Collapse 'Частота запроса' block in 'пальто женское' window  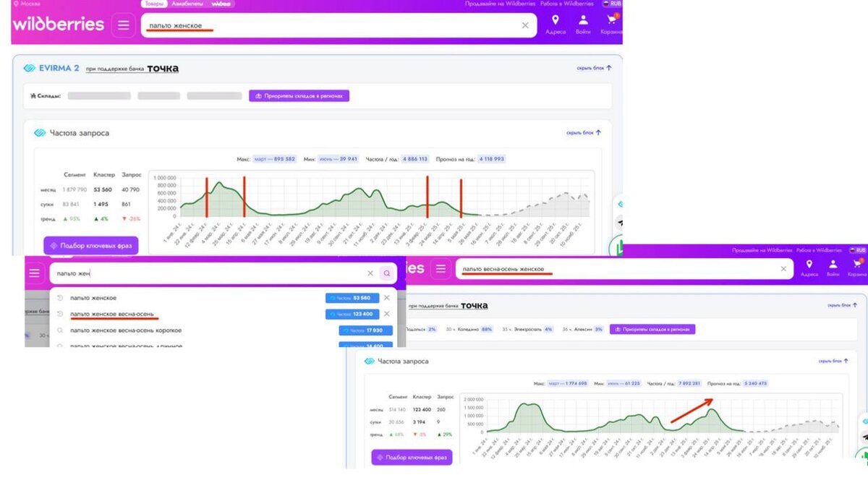pos(583,133)
